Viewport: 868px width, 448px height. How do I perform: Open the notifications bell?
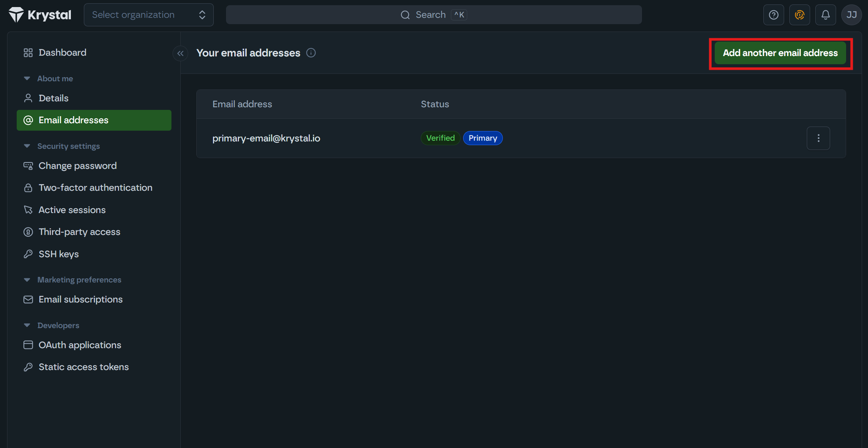[825, 15]
